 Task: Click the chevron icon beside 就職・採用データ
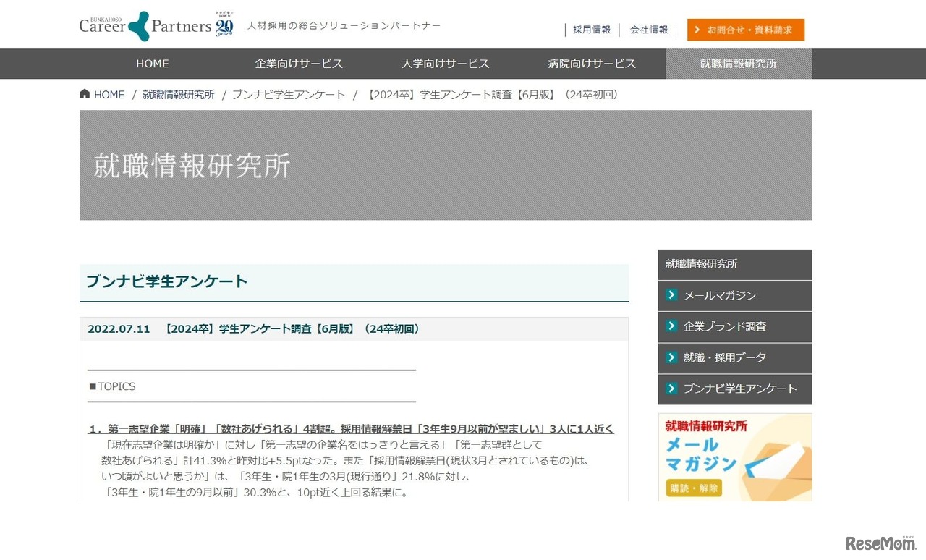pos(671,358)
